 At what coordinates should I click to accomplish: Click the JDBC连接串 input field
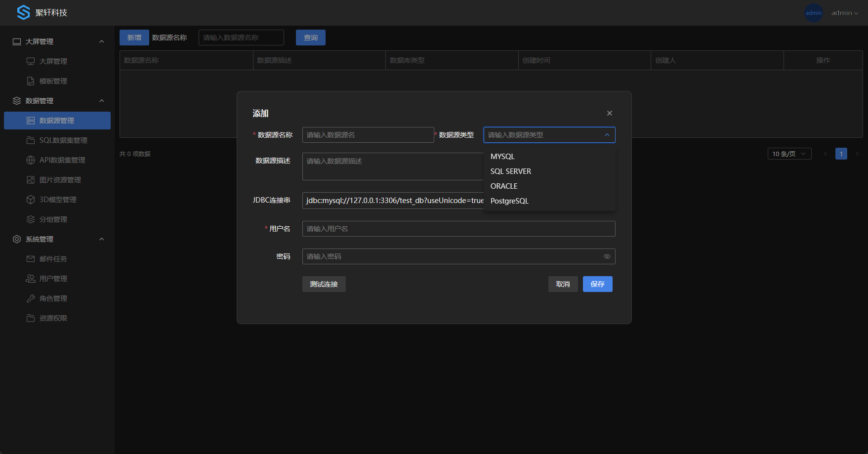point(393,201)
